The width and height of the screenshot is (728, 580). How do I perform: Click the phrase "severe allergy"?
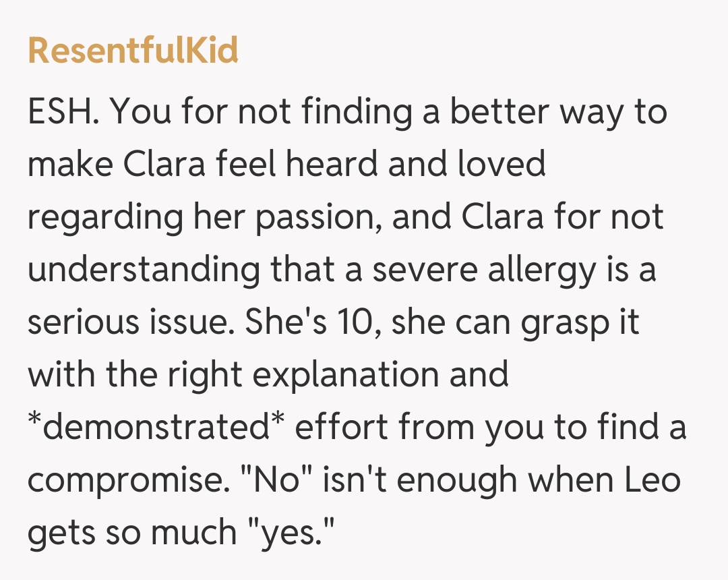(x=481, y=268)
